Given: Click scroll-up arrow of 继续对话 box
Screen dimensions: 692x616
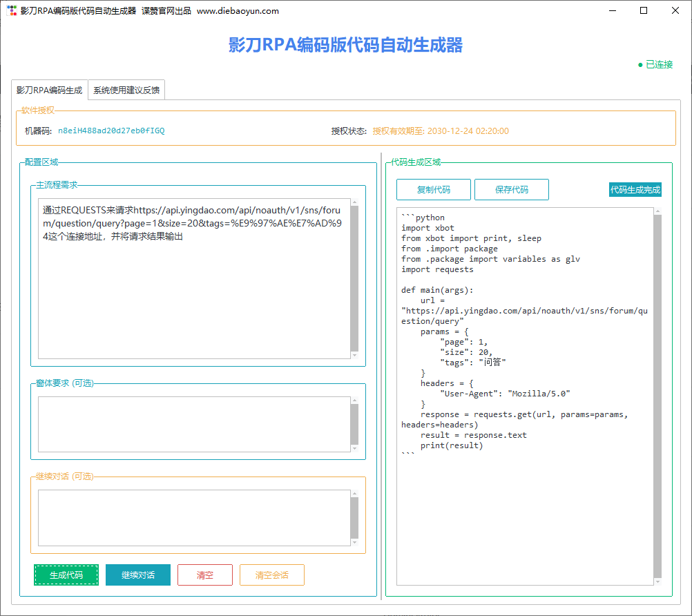Looking at the screenshot, I should [x=354, y=493].
